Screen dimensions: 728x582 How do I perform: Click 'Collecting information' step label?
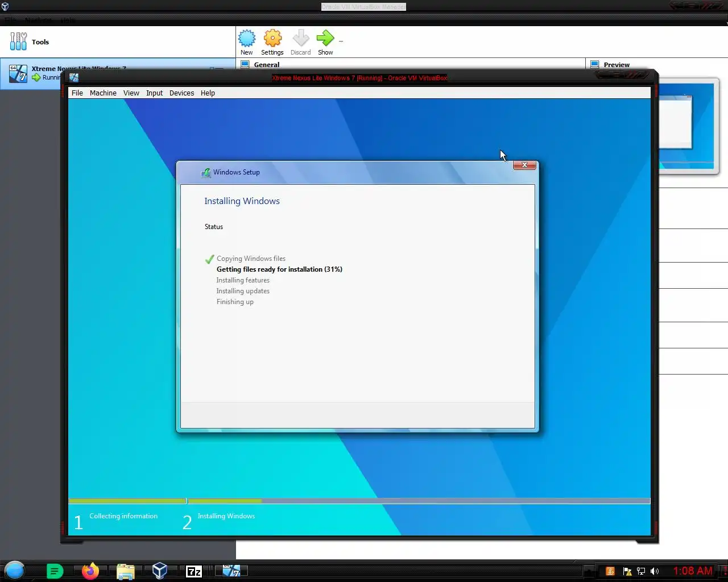pos(123,516)
